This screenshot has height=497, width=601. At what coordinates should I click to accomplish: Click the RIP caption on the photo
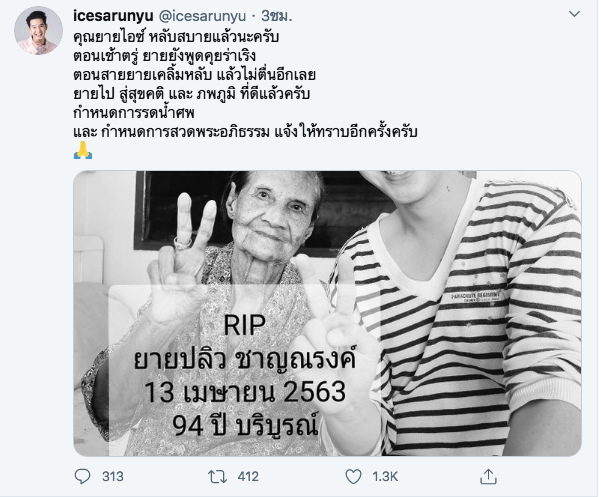pos(244,326)
